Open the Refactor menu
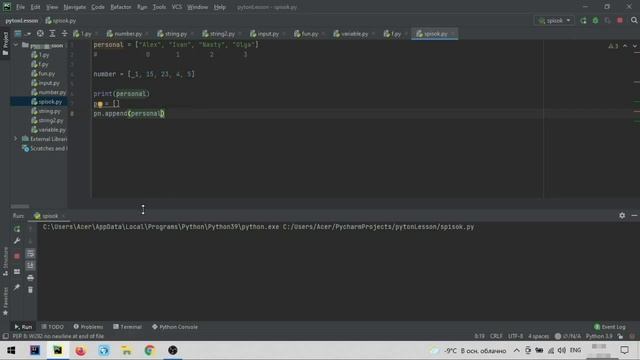Screen dimensions: 640x360 point(121,7)
